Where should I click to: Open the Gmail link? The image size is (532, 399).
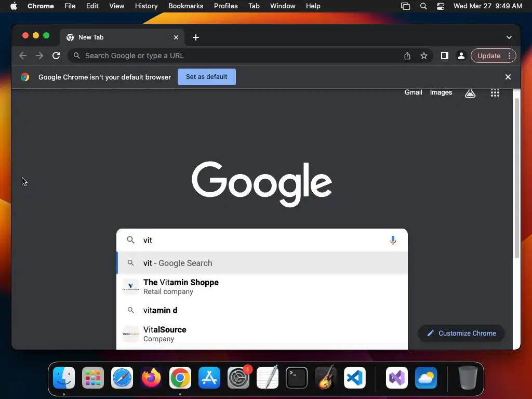pos(413,92)
